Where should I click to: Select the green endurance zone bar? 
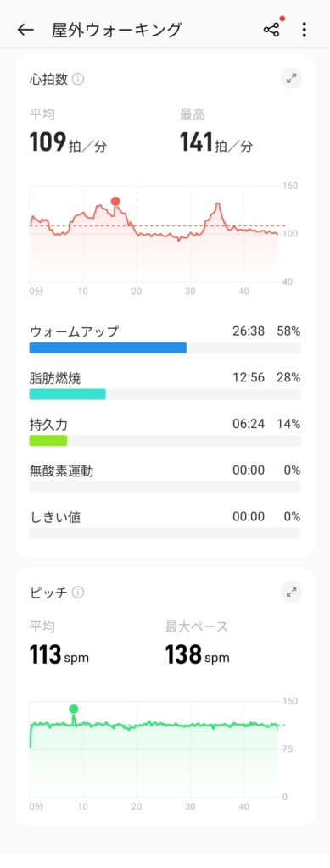click(x=48, y=441)
